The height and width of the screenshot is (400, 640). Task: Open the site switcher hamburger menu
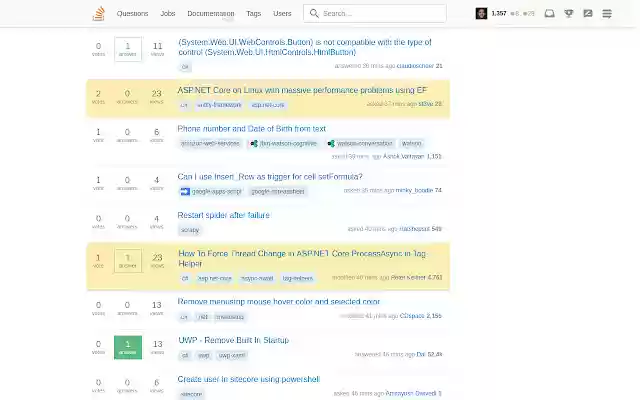click(607, 13)
